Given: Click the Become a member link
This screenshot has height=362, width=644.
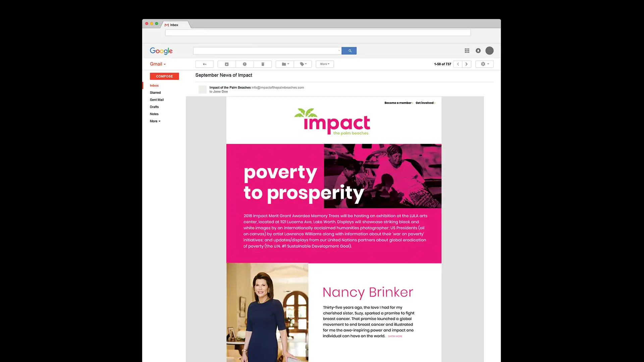Looking at the screenshot, I should [398, 103].
